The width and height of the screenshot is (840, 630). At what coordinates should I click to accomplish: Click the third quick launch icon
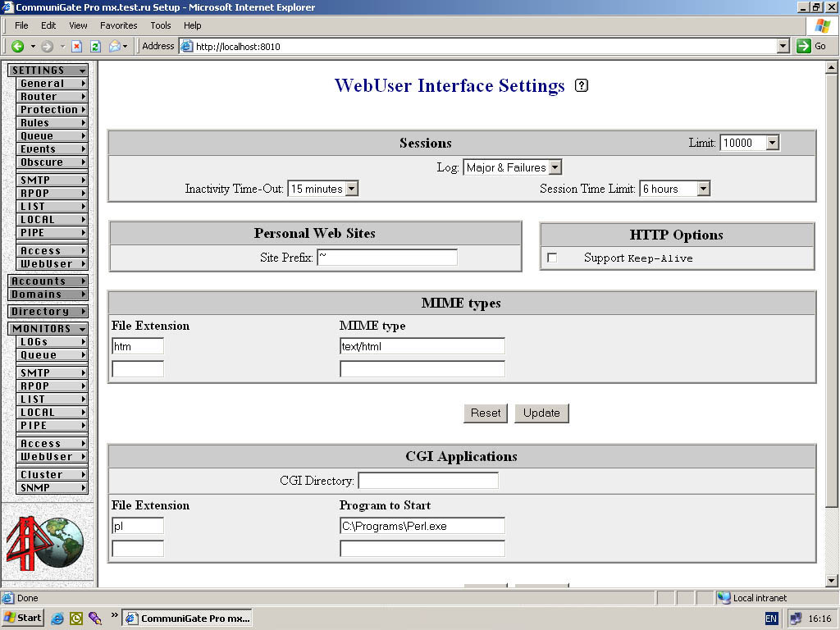(95, 619)
